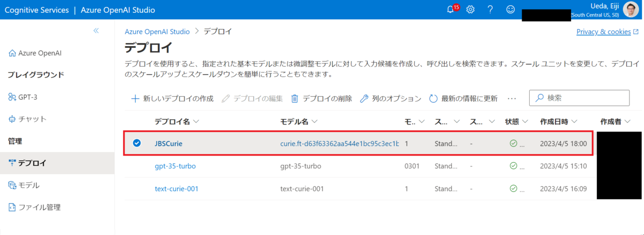The height and width of the screenshot is (235, 644).
Task: Select デプロイ in sidebar
Action: (x=57, y=163)
